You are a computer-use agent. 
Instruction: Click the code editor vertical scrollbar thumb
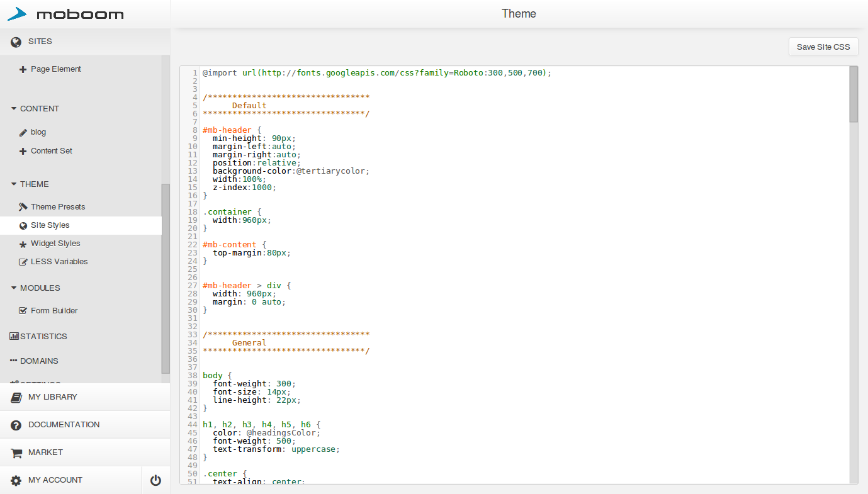(854, 94)
